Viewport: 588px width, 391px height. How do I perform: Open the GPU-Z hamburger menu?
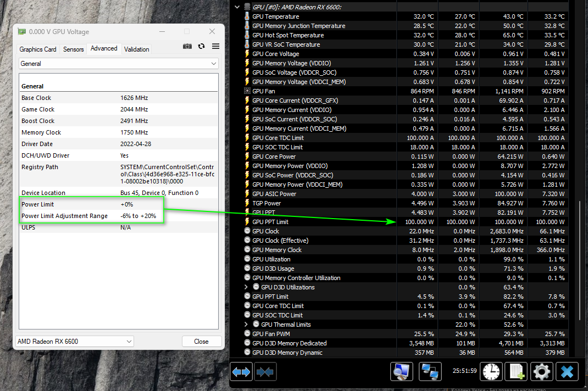215,46
